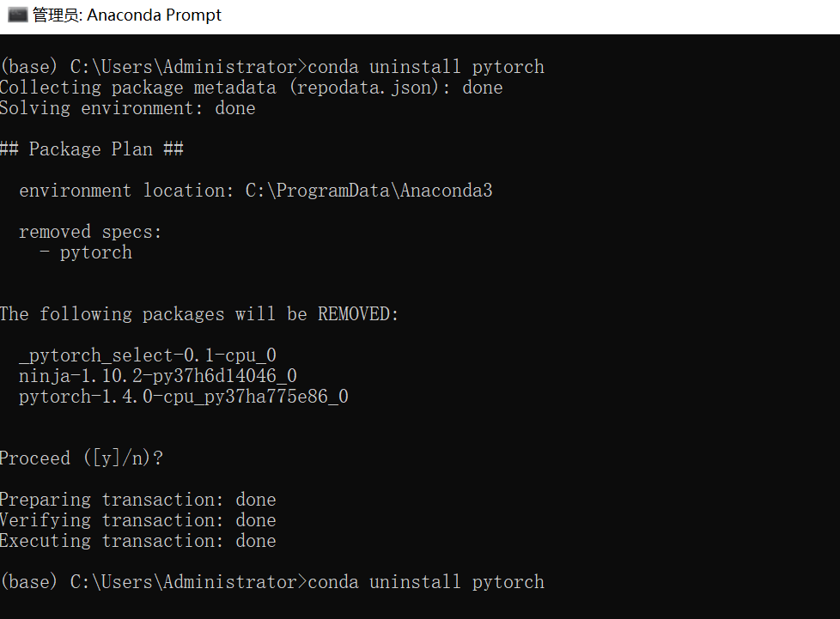The width and height of the screenshot is (840, 619).
Task: Click the 'ninja-1.10.2-py37h6d14046_0' package entry
Action: click(x=158, y=375)
